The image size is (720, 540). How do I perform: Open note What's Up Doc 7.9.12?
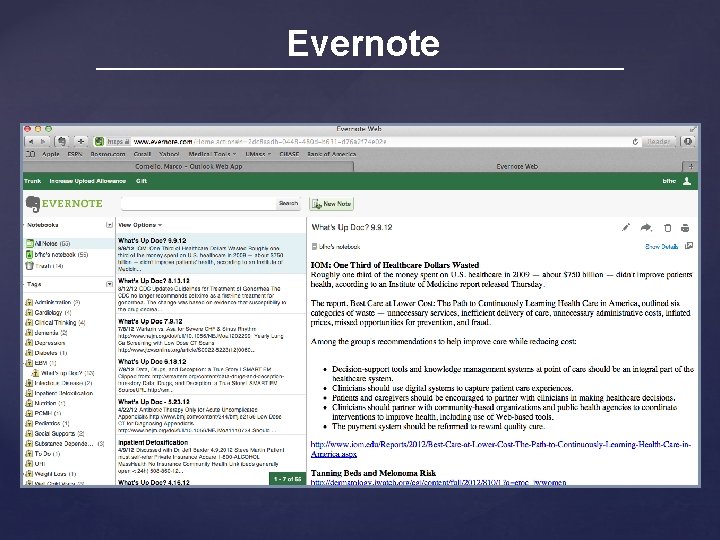(211, 334)
